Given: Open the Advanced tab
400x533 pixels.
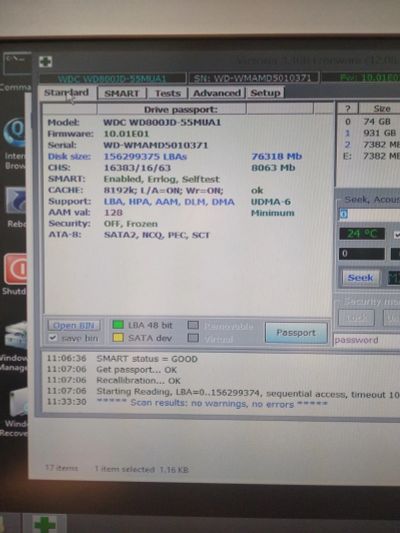Looking at the screenshot, I should click(x=217, y=93).
